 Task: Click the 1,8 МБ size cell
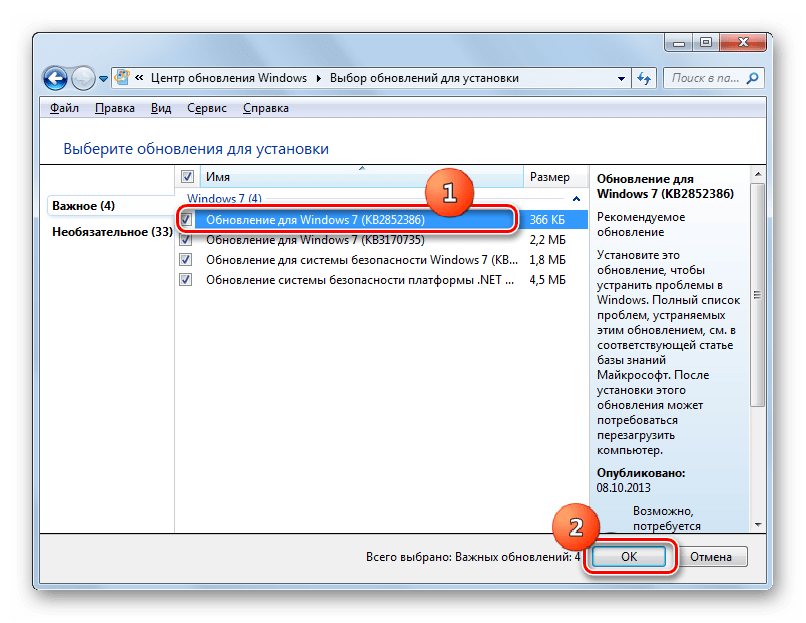547,260
